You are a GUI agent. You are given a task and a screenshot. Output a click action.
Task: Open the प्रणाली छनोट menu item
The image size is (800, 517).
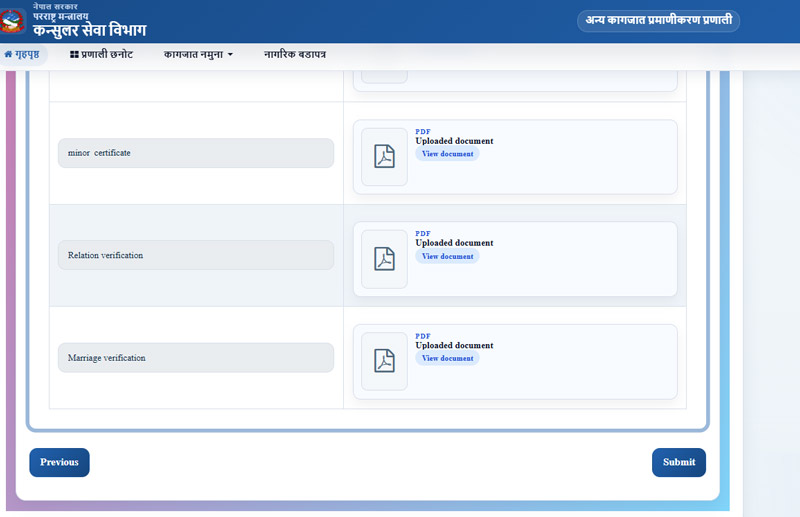click(102, 54)
